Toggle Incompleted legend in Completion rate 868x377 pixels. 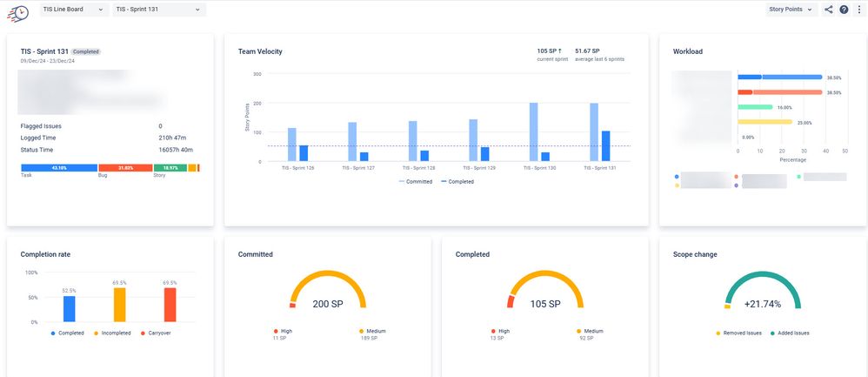point(111,333)
